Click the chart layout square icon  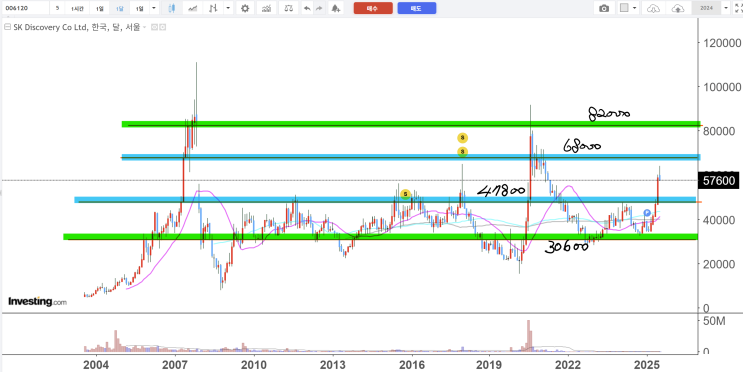click(x=625, y=8)
